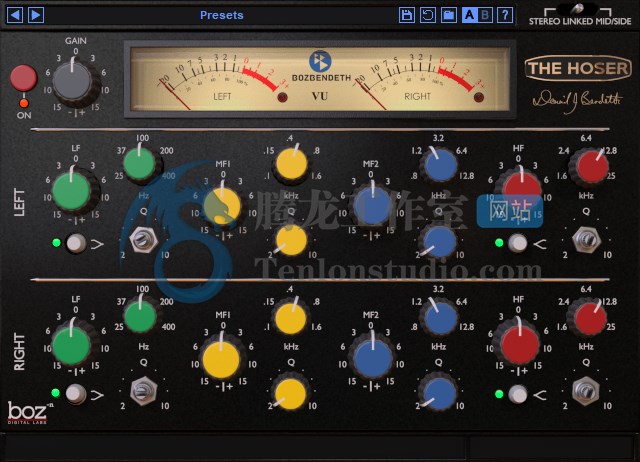640x462 pixels.
Task: Adjust LEFT MF1 frequency kHz knob
Action: coord(291,164)
